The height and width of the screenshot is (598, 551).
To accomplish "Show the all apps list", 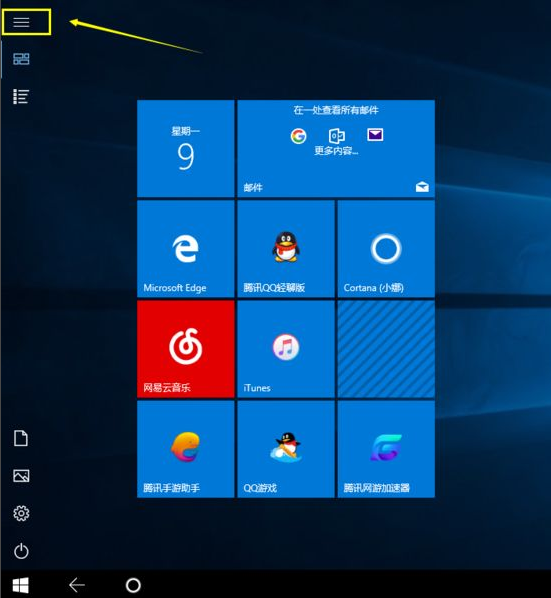I will (21, 96).
